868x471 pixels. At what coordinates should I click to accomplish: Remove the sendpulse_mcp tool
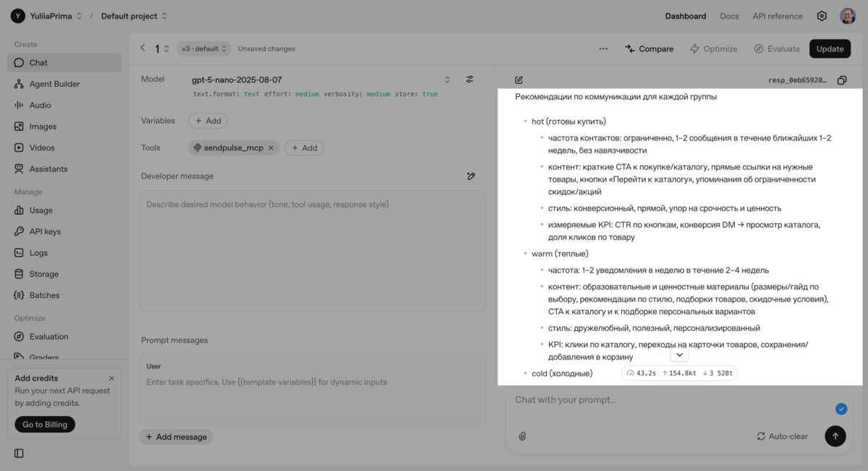(271, 148)
